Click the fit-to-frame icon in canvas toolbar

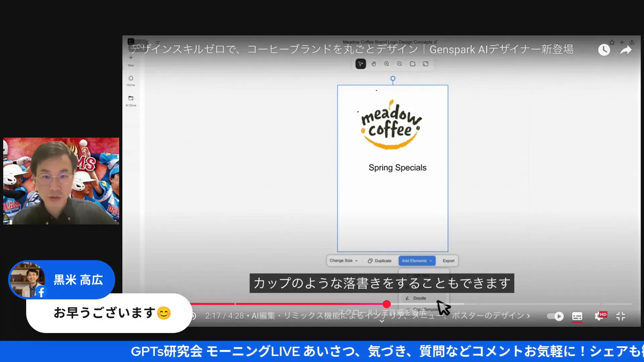pos(413,64)
